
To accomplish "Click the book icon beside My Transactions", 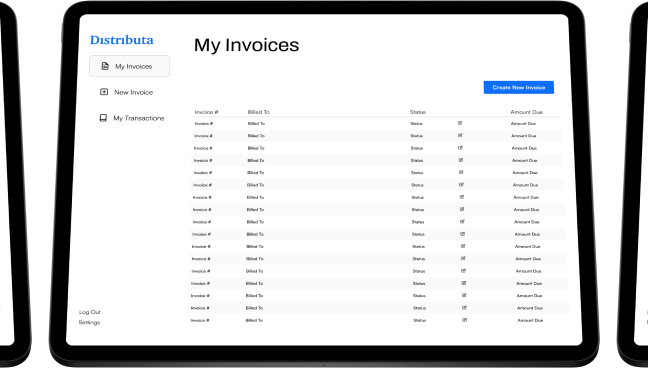I will pos(103,118).
